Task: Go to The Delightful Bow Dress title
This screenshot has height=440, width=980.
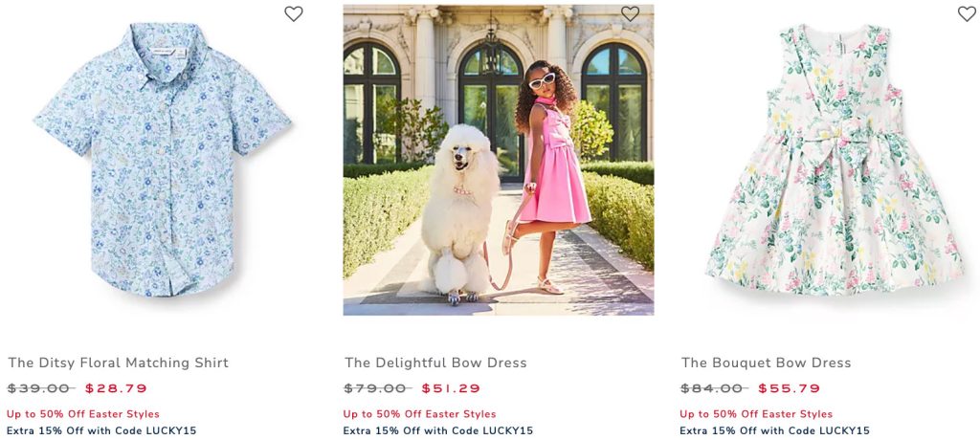Action: (435, 363)
